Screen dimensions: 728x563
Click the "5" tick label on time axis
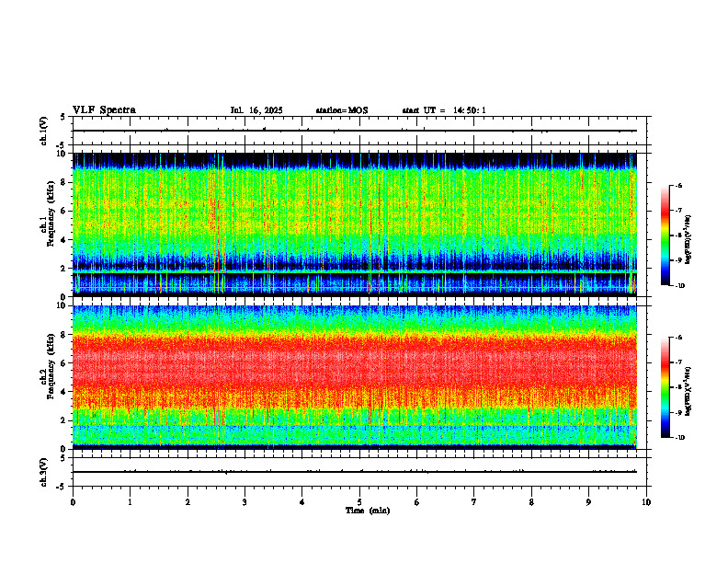tap(359, 502)
